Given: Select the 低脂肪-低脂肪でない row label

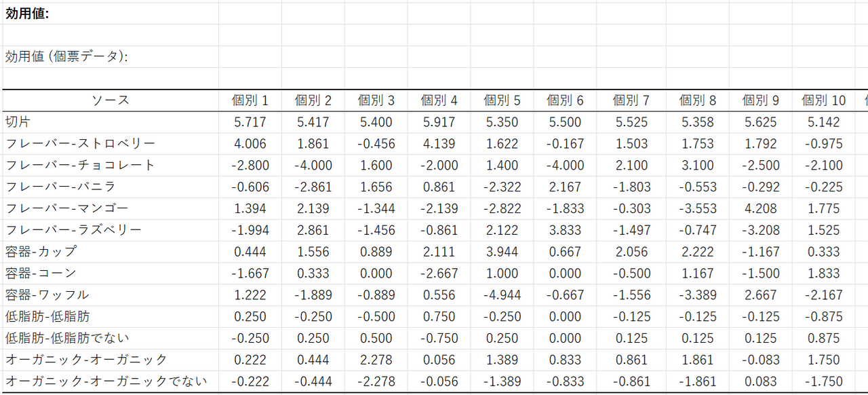Looking at the screenshot, I should click(67, 338).
